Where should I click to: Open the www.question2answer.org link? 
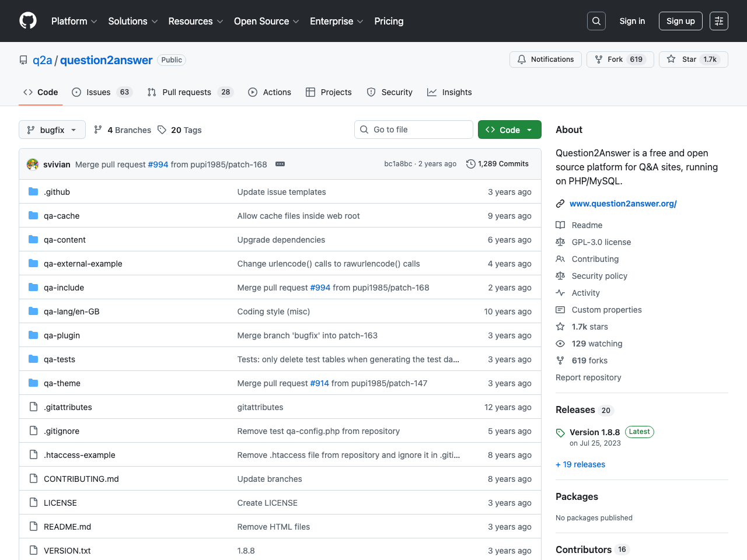pos(623,204)
